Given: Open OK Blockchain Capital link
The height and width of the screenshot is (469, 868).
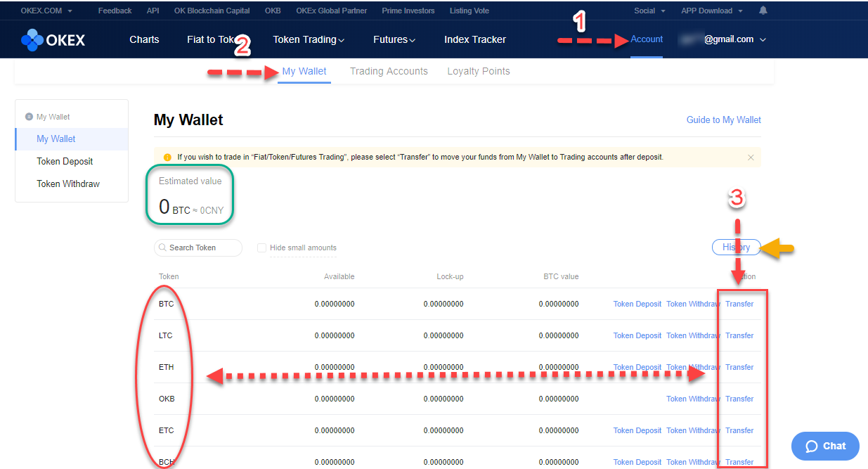Looking at the screenshot, I should click(x=212, y=11).
